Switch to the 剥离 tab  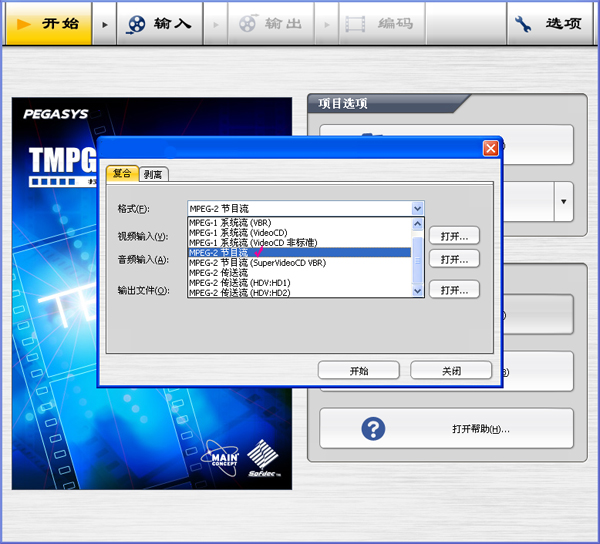click(153, 174)
